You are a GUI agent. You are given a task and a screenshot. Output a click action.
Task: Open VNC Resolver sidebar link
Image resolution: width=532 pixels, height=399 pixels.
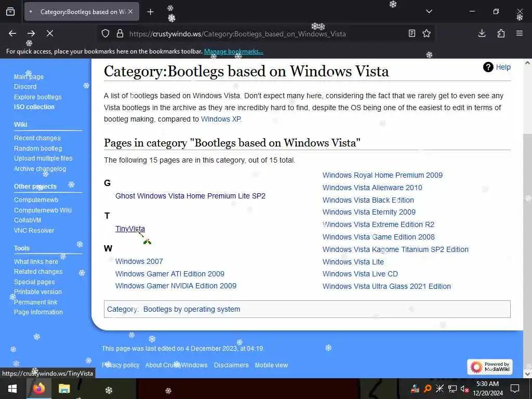coord(34,231)
